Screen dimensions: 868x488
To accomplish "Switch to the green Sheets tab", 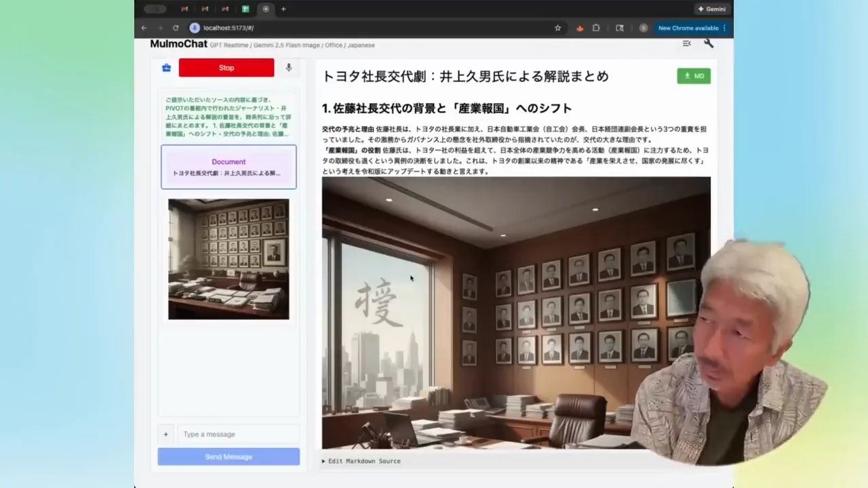I will pos(245,9).
